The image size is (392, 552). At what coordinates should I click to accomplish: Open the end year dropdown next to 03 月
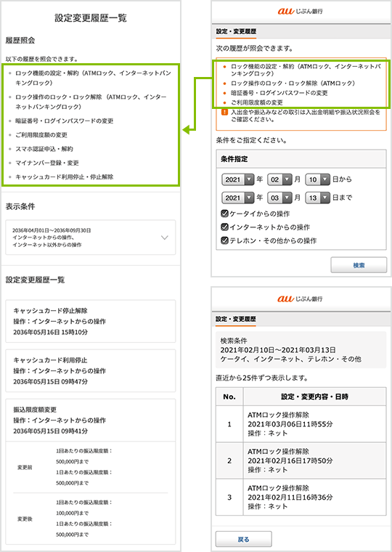point(238,198)
